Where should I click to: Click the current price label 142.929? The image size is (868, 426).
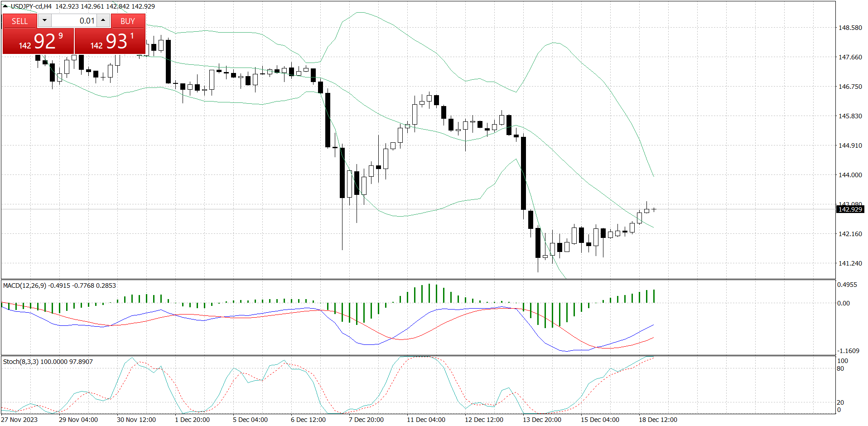pos(850,209)
